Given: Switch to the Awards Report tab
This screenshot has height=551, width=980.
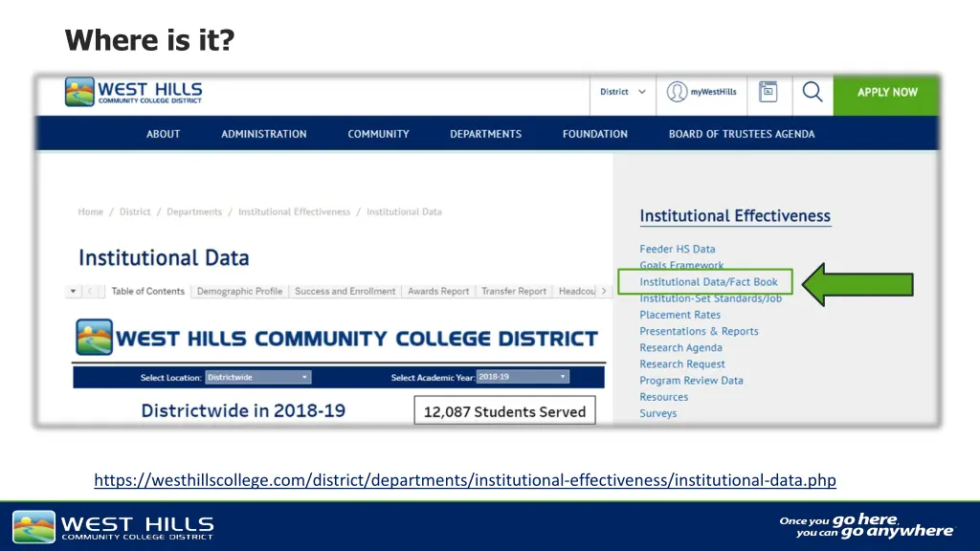Looking at the screenshot, I should 438,291.
